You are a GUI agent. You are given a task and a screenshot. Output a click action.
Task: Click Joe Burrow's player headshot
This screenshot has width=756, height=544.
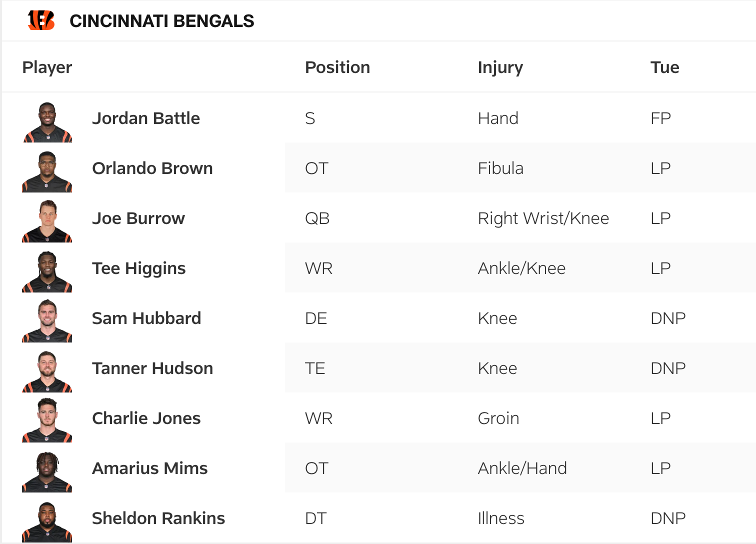(47, 221)
